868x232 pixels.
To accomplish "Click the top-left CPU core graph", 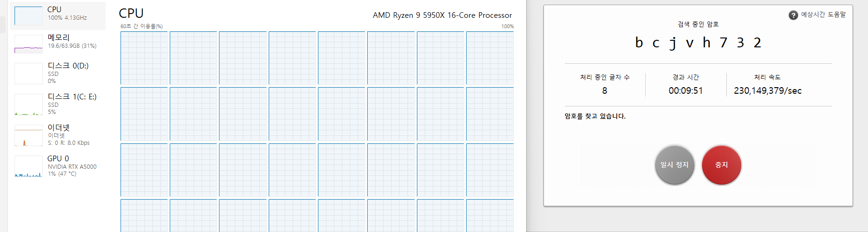I will [144, 58].
